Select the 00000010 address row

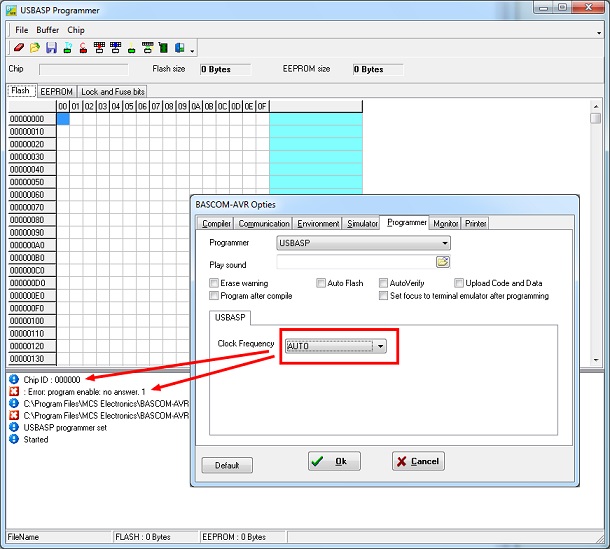click(x=32, y=132)
